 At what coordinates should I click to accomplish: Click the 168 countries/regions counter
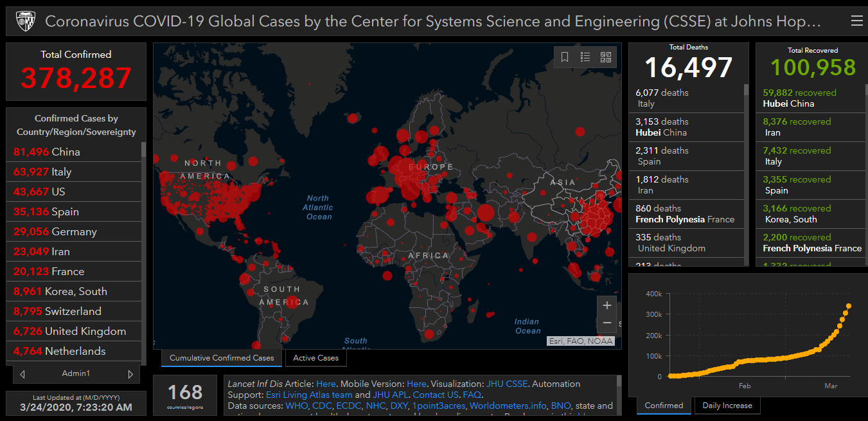(x=185, y=391)
